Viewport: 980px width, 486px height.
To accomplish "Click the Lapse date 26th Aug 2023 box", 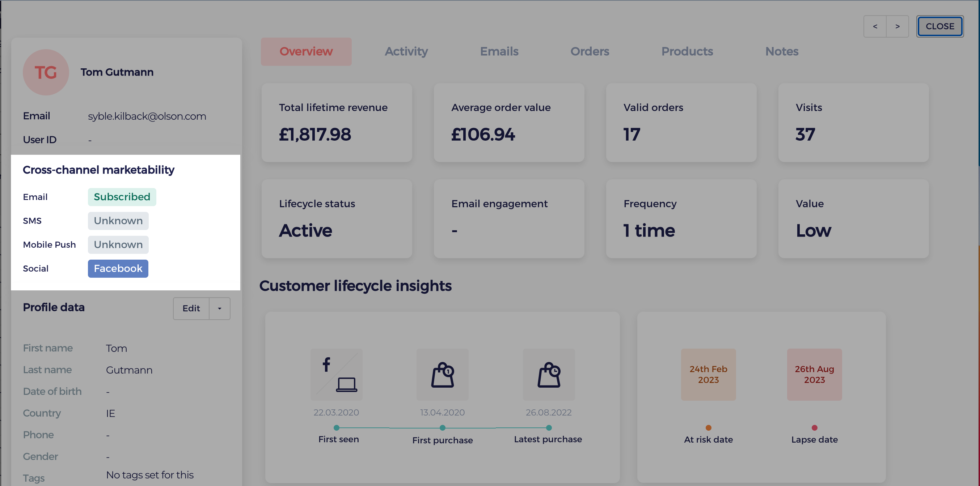I will [814, 374].
